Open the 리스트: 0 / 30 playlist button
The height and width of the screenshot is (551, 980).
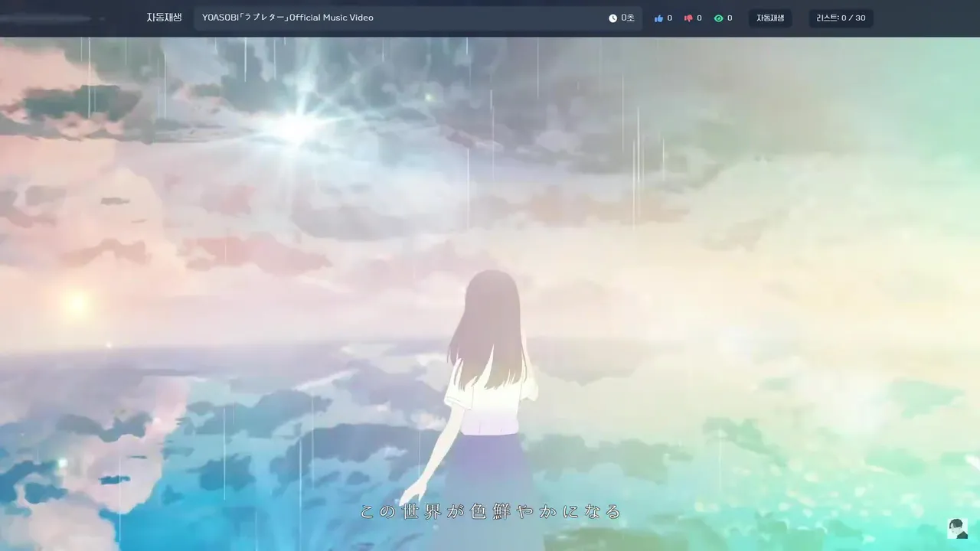pos(841,18)
